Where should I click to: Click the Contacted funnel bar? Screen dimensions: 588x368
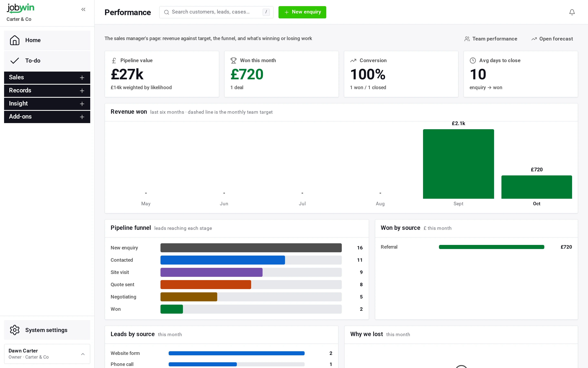click(223, 260)
